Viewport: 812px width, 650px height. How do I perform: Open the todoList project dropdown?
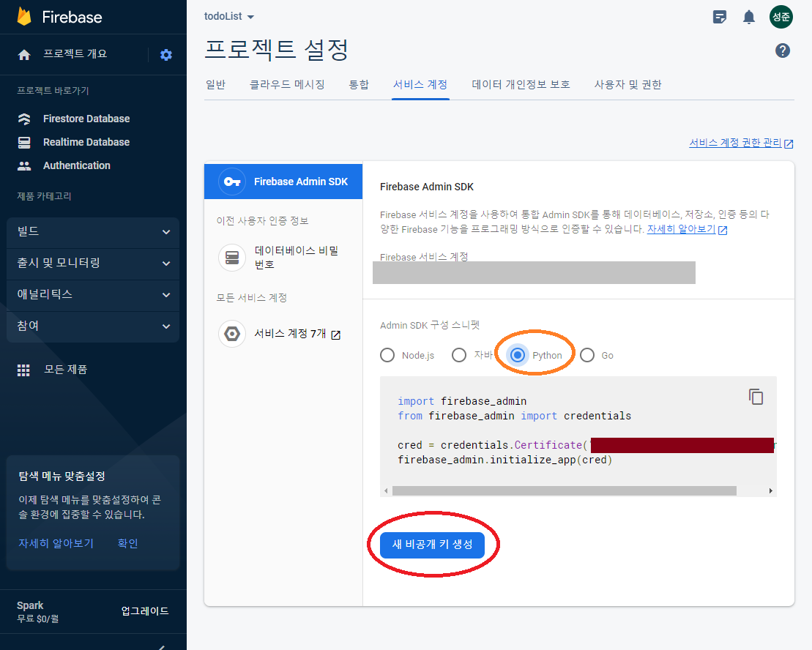coord(229,17)
